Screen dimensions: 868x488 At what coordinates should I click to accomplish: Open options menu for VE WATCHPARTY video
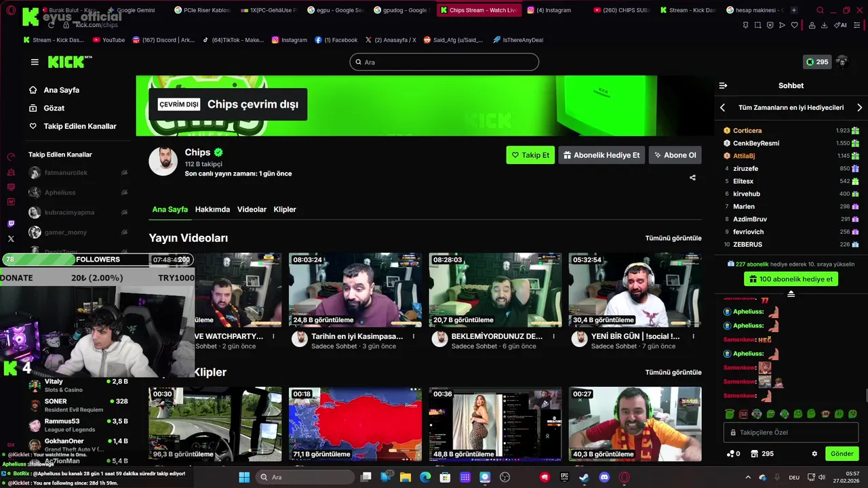coord(274,336)
